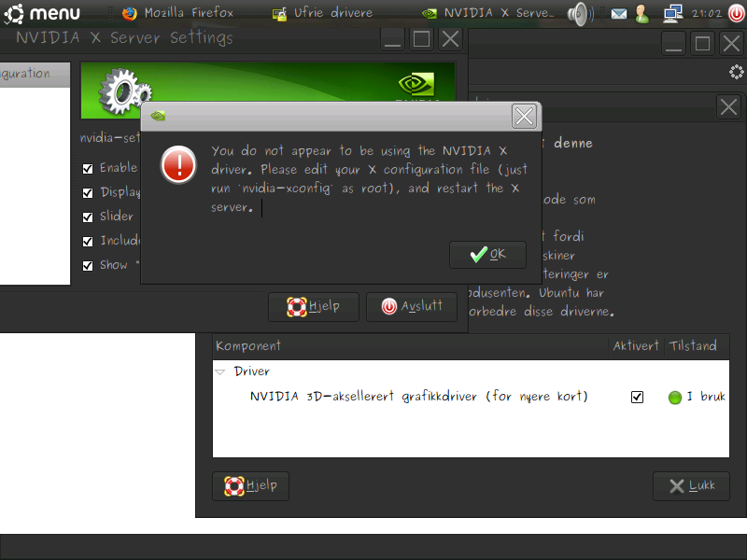This screenshot has height=560, width=747.
Task: Switch to Ufrie drivere taskbar entry
Action: coord(322,13)
